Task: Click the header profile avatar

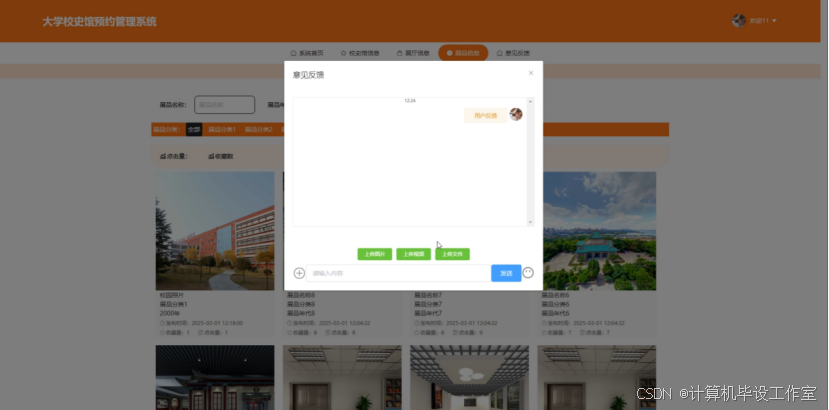Action: (x=739, y=21)
